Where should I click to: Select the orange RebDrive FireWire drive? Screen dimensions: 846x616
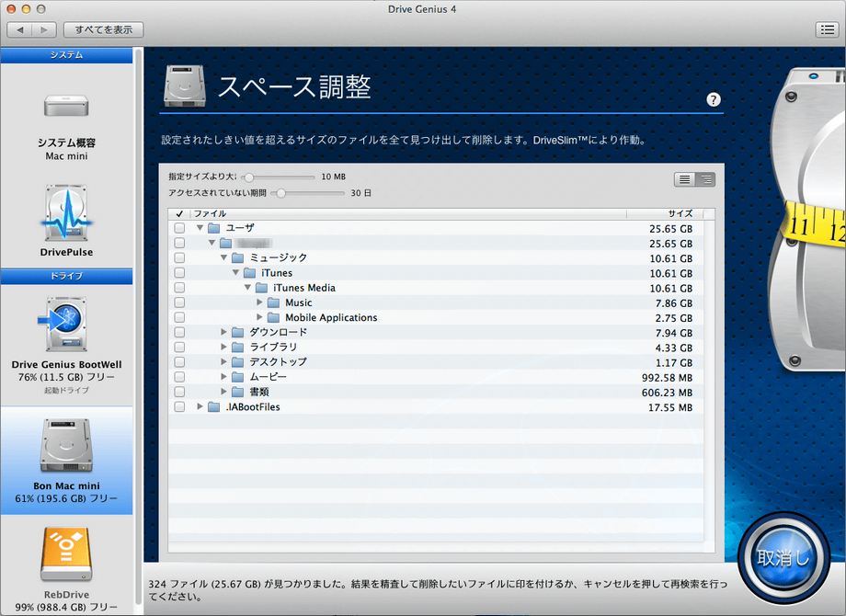[x=66, y=554]
